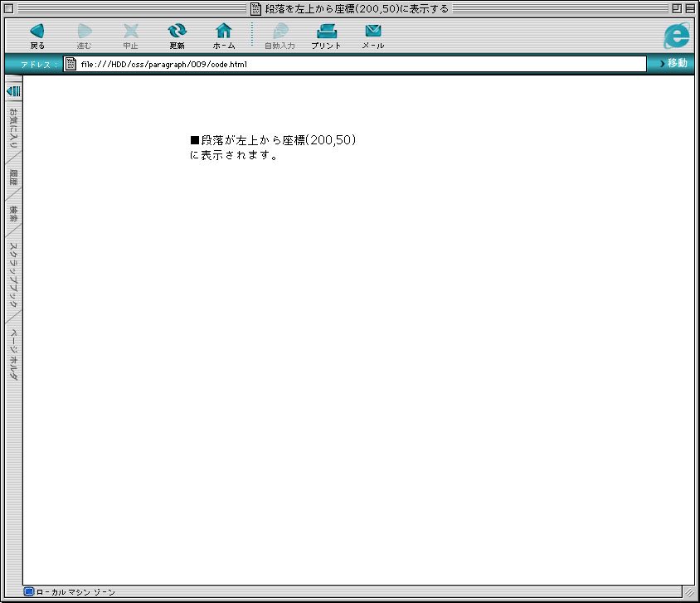Open the Search (検索) side tab
The width and height of the screenshot is (700, 603).
[13, 213]
